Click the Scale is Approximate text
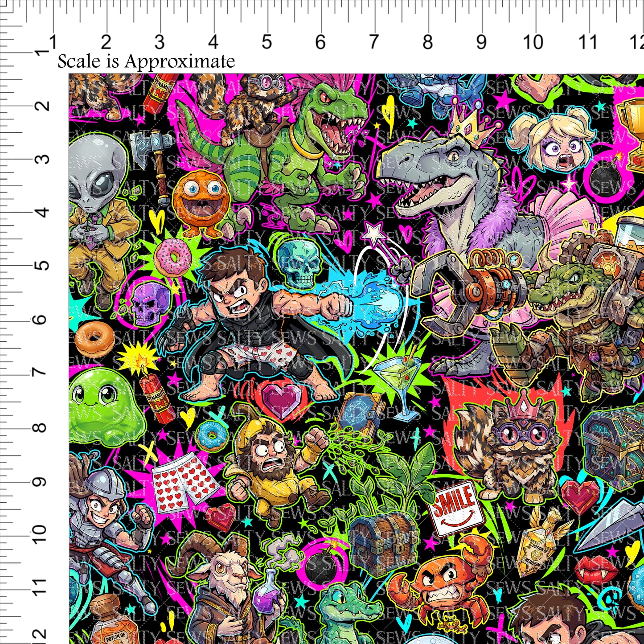Image resolution: width=644 pixels, height=644 pixels. click(146, 62)
